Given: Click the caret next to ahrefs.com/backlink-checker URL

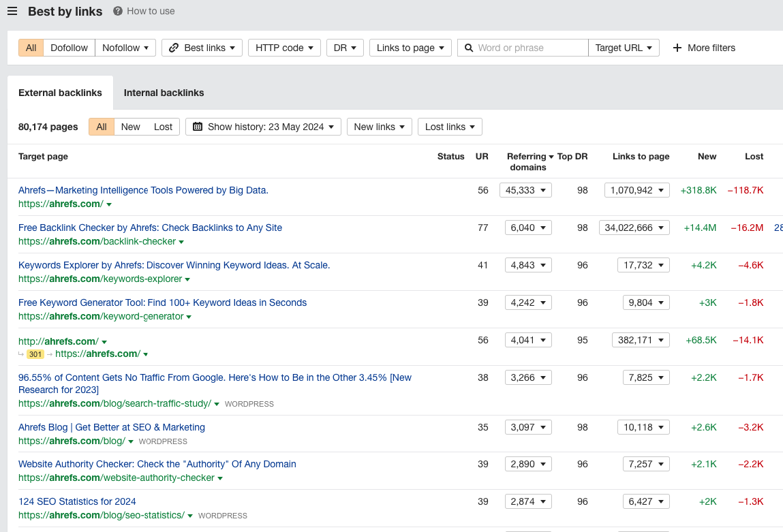Looking at the screenshot, I should [181, 242].
